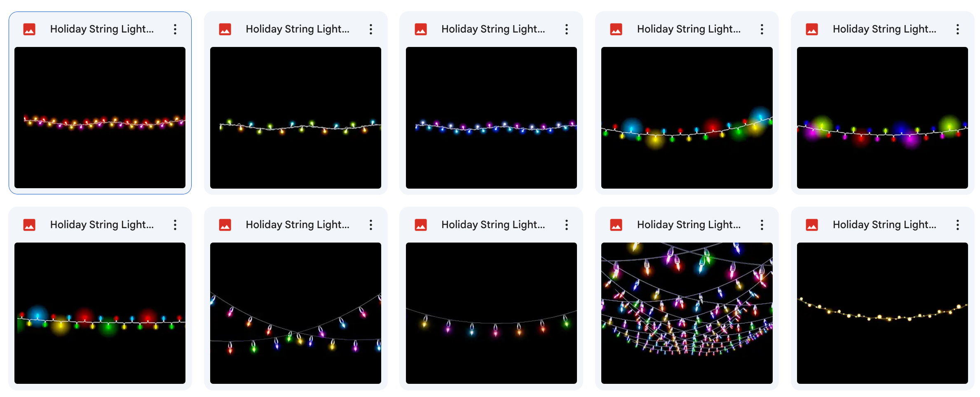Click the image icon on the drooping single string card
The image size is (980, 397).
pos(421,225)
